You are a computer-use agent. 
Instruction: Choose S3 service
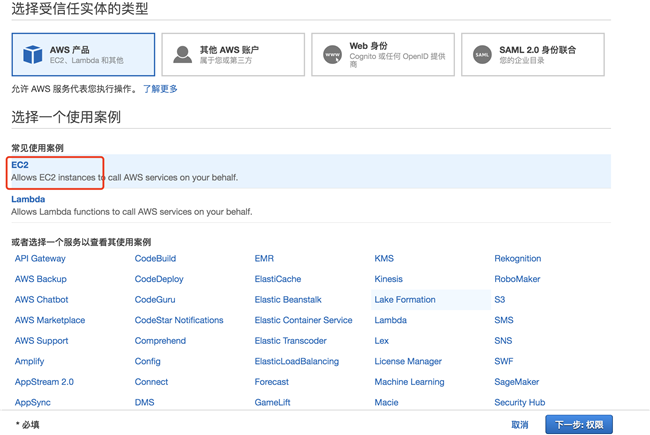pos(500,299)
